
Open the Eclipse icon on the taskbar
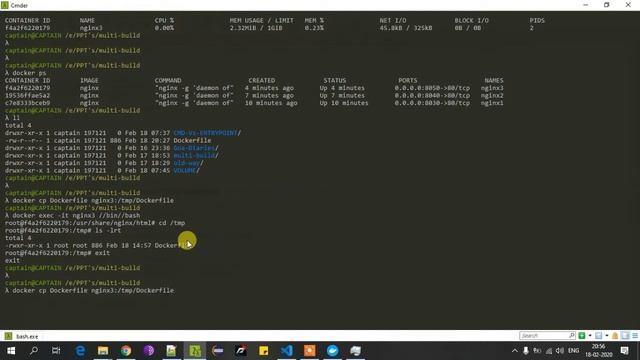point(218,351)
